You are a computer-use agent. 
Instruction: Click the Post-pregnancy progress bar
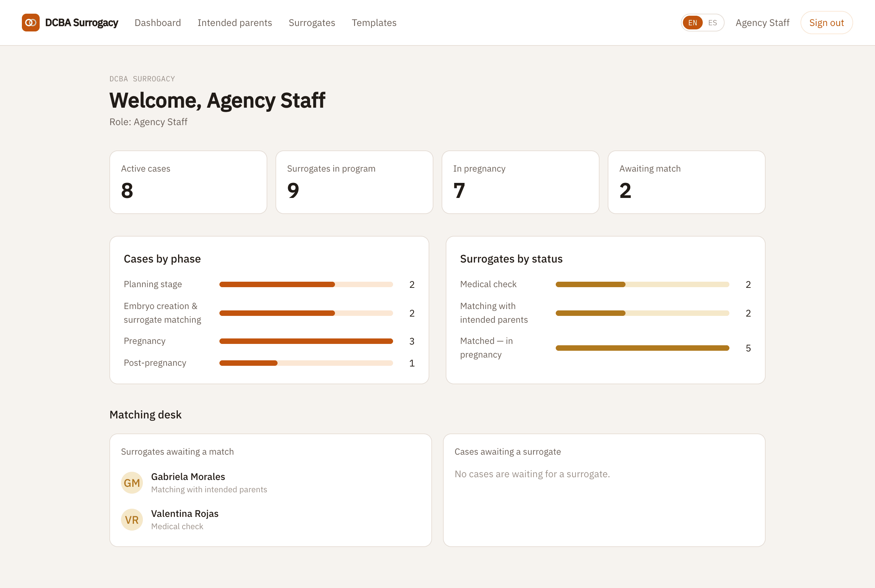(x=306, y=363)
